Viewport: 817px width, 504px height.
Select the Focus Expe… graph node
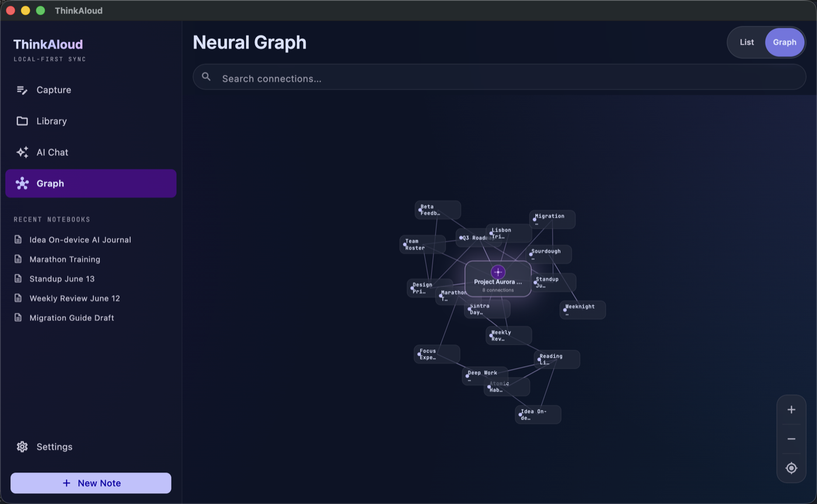[x=437, y=354]
